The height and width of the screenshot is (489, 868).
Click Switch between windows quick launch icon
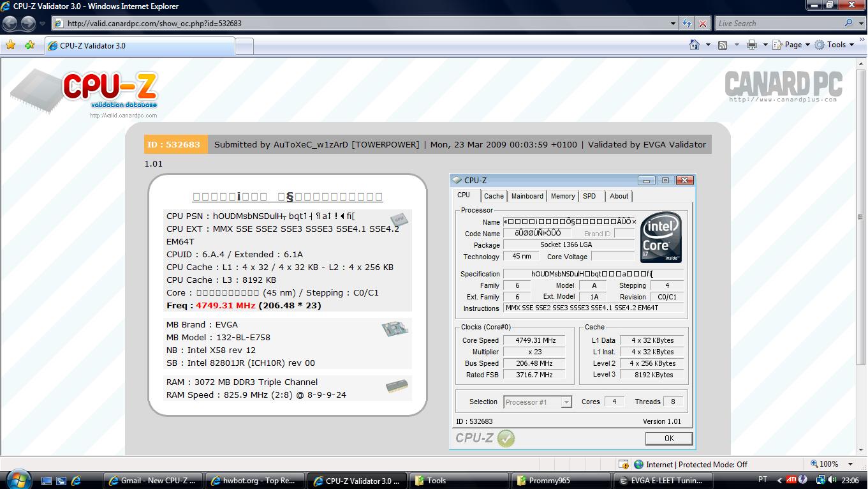(61, 481)
